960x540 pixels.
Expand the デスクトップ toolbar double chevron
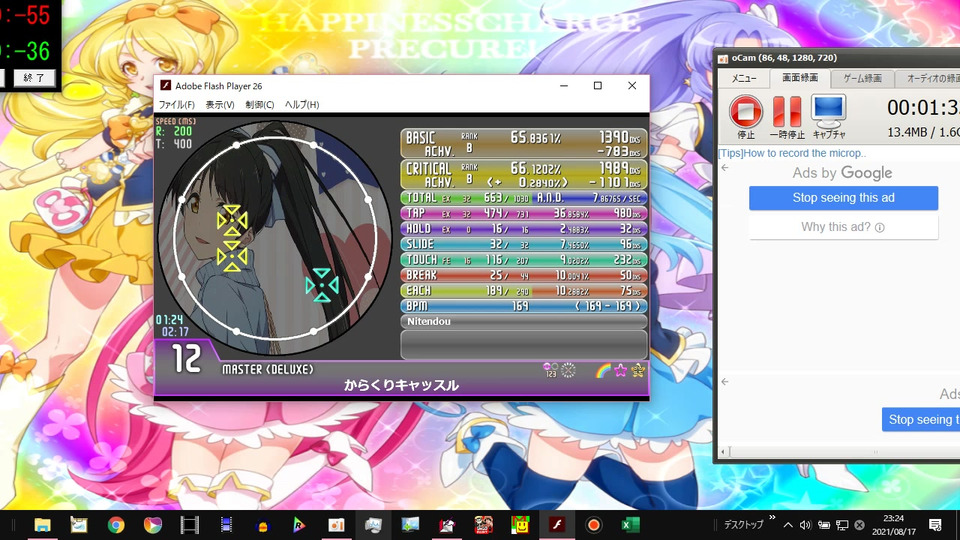(772, 518)
